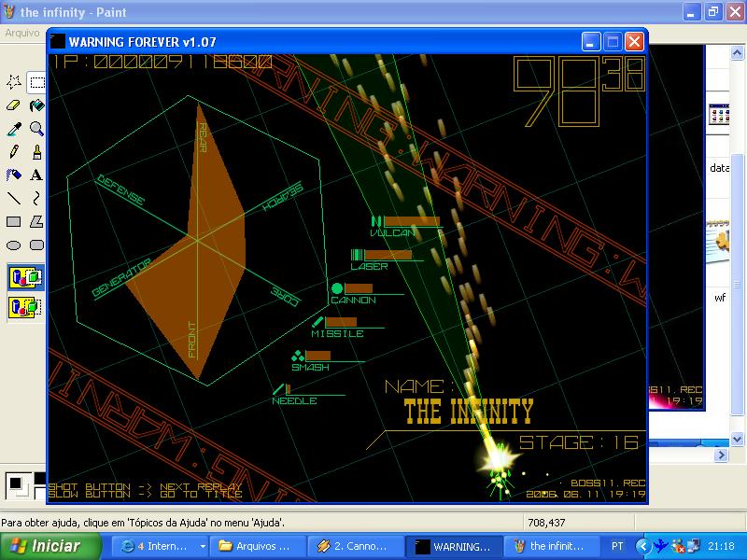Click the DEFENSE axis label on radar chart
The width and height of the screenshot is (747, 560).
(120, 190)
